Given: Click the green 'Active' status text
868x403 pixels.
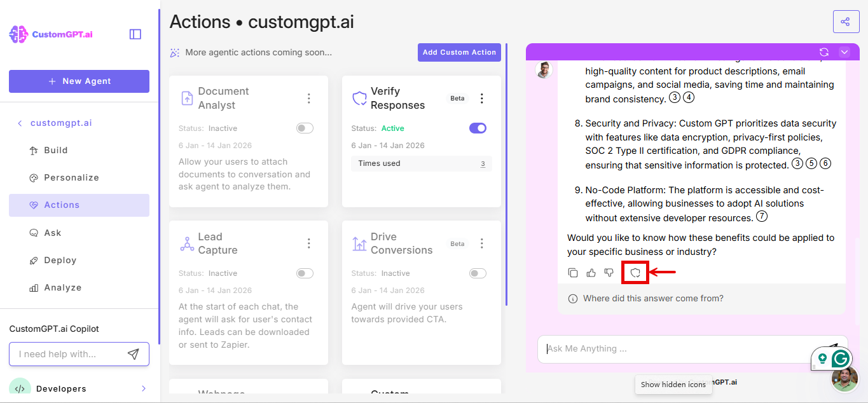Looking at the screenshot, I should [392, 128].
